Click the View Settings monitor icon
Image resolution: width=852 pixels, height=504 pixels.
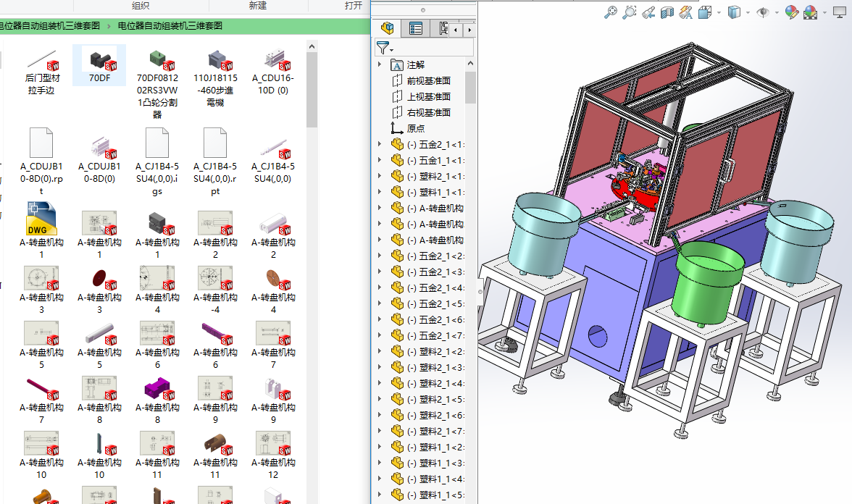tap(840, 12)
